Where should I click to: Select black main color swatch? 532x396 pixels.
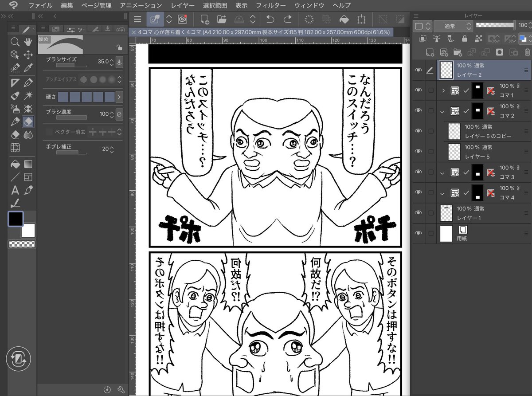pos(16,219)
